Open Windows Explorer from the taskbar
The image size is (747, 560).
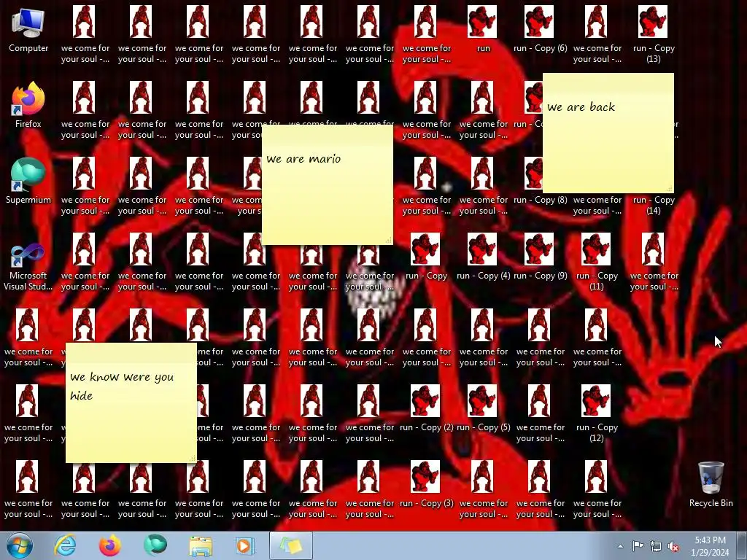[x=201, y=545]
